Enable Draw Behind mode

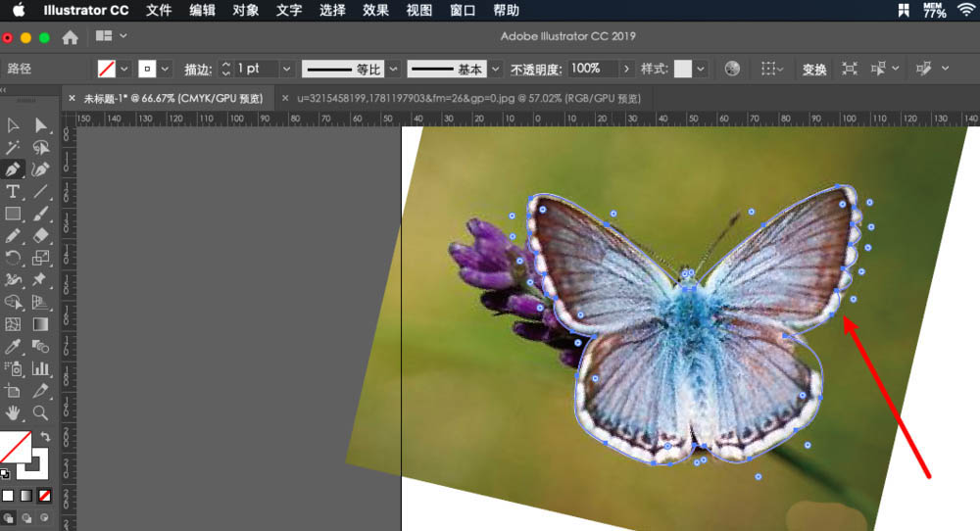[x=26, y=518]
